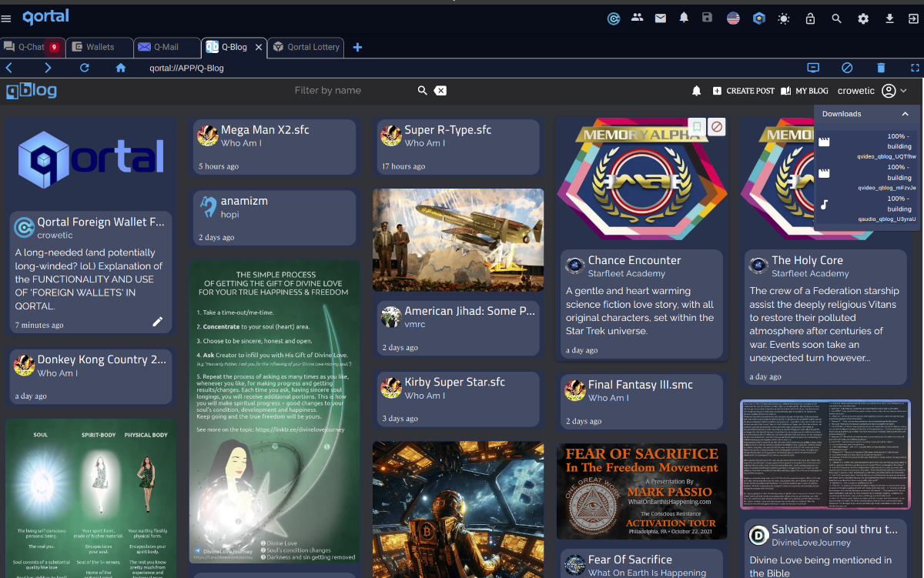Switch to the Wallets tab
The width and height of the screenshot is (924, 578).
[x=100, y=47]
